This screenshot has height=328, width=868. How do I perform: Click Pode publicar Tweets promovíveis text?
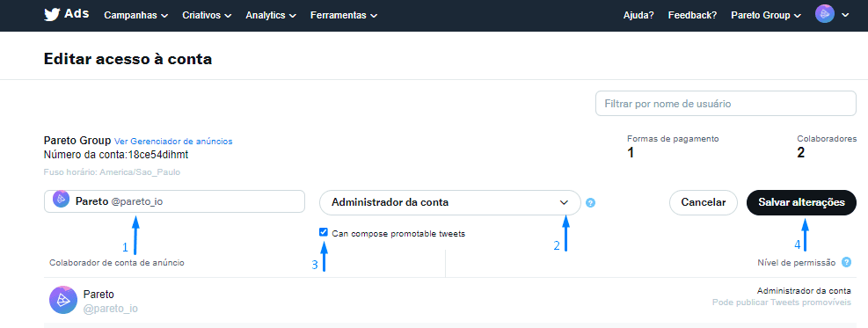[x=782, y=302]
